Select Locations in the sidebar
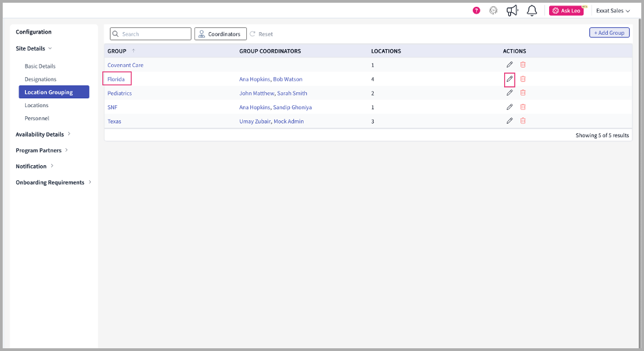Image resolution: width=644 pixels, height=351 pixels. [37, 105]
